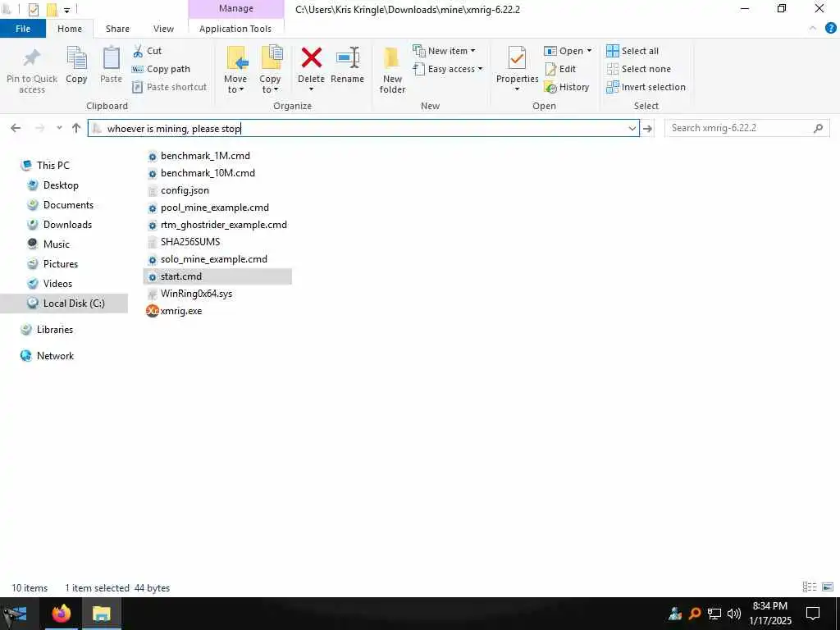Select the start.cmd file
The width and height of the screenshot is (840, 630).
(x=181, y=276)
